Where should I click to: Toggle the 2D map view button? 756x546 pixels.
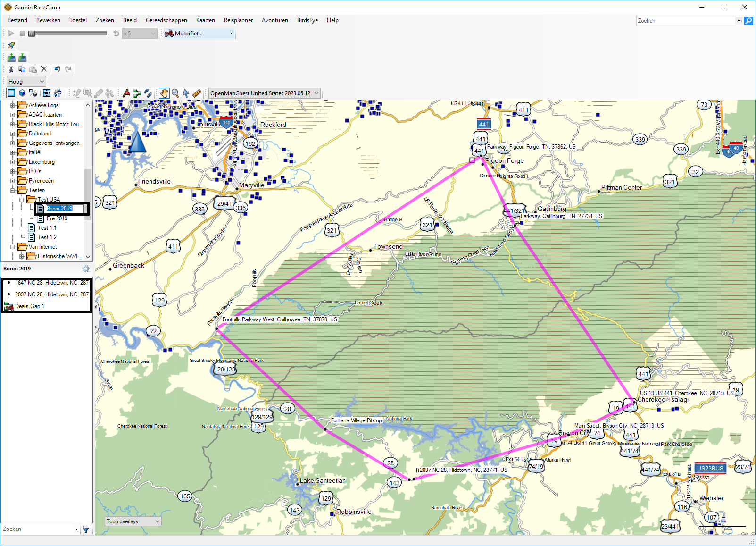[11, 93]
